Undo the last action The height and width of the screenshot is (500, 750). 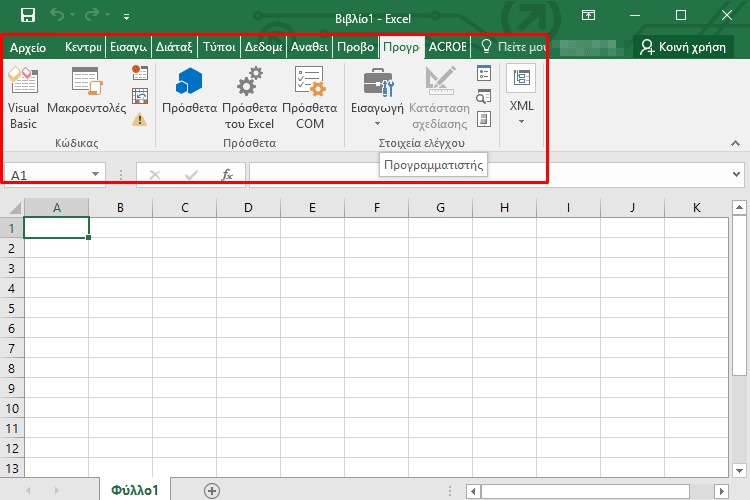coord(57,15)
